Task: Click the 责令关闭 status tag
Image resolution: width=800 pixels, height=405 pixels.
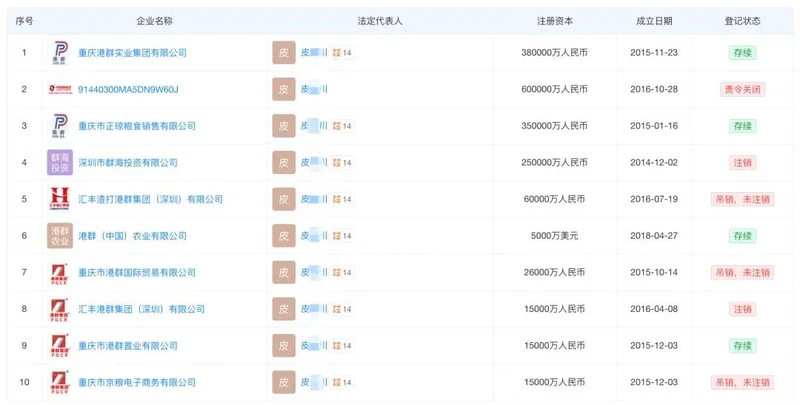Action: click(x=742, y=90)
